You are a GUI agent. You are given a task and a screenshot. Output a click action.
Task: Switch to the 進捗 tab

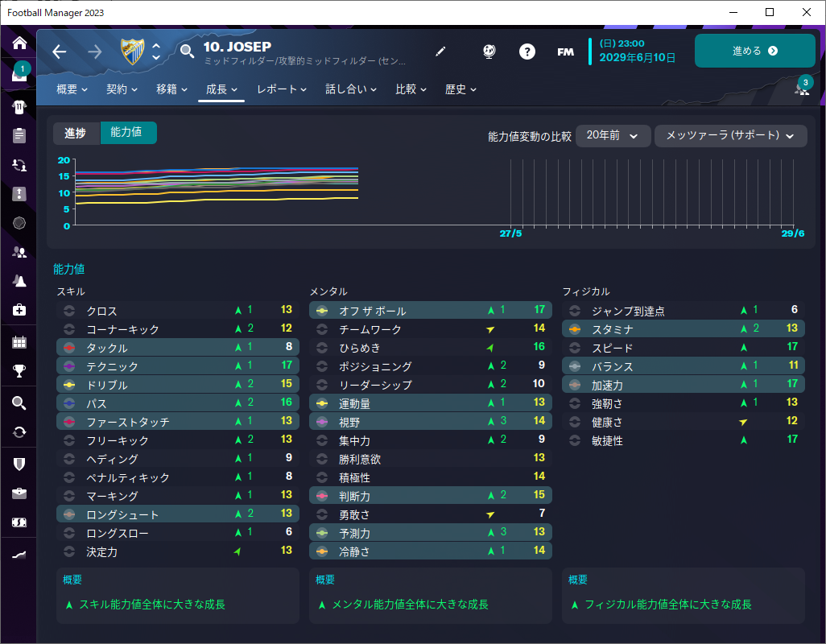tap(76, 133)
